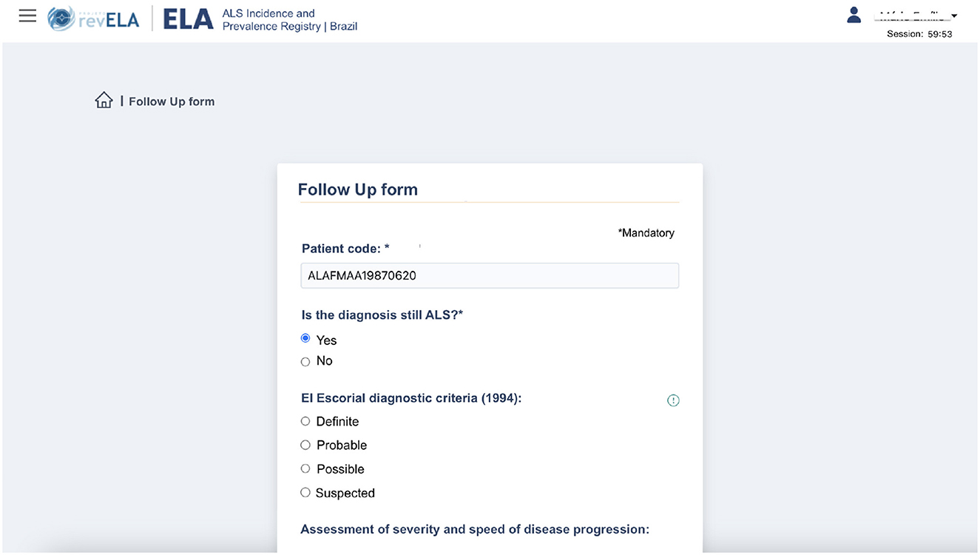Viewport: 980px width, 555px height.
Task: Choose Suspected El Escorial criterion
Action: (x=305, y=492)
